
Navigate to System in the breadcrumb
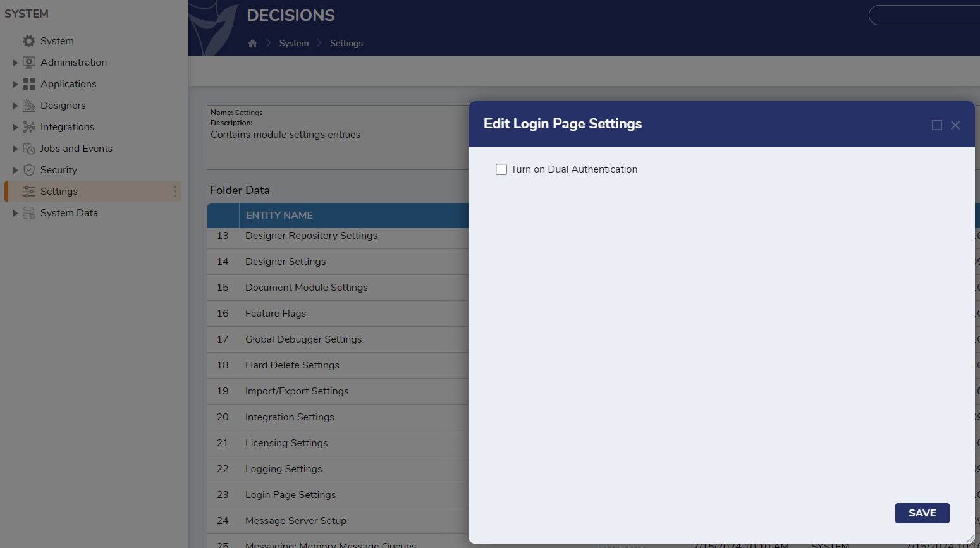(x=294, y=44)
